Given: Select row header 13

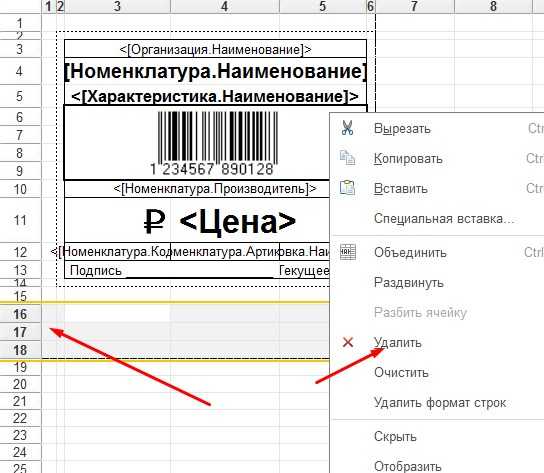Looking at the screenshot, I should coord(20,270).
